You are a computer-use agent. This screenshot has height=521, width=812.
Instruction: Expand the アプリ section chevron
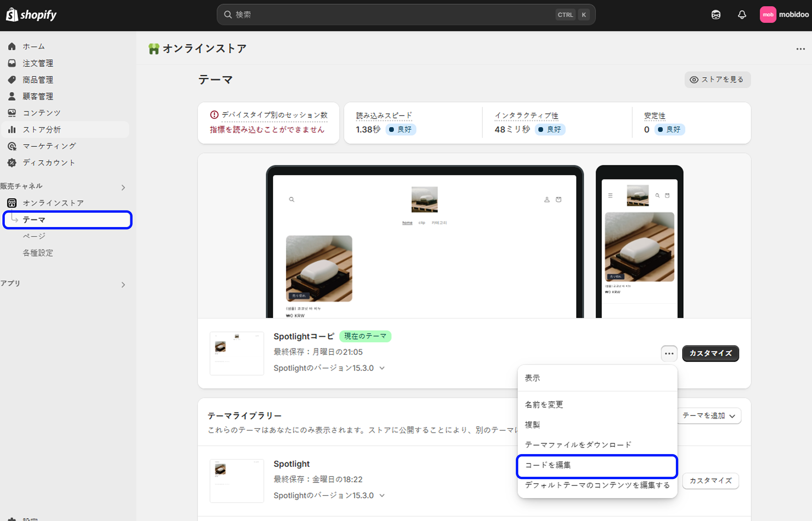pyautogui.click(x=123, y=285)
